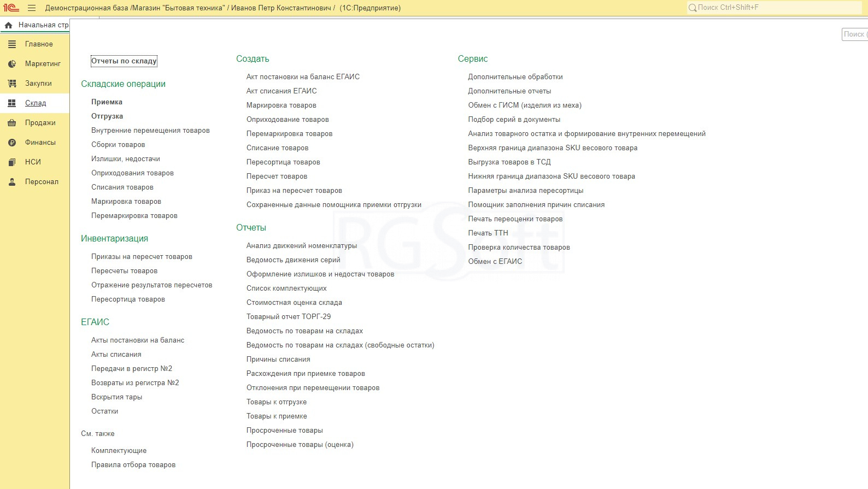The image size is (868, 489).
Task: Create Акт списания ЕГАИС
Action: coord(281,91)
